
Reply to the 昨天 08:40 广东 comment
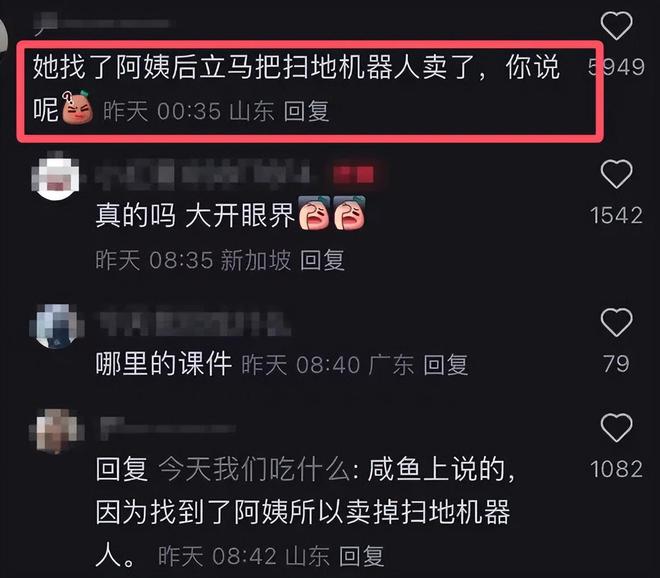pyautogui.click(x=446, y=365)
